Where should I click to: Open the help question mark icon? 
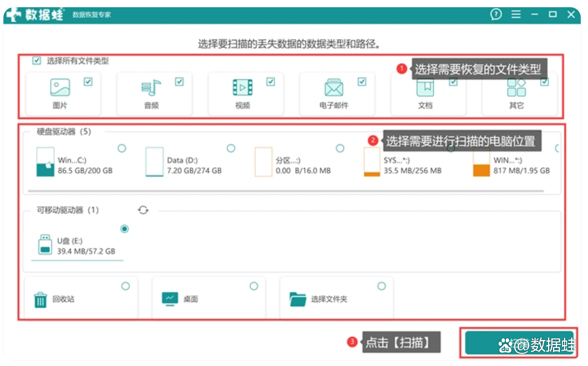[x=496, y=15]
